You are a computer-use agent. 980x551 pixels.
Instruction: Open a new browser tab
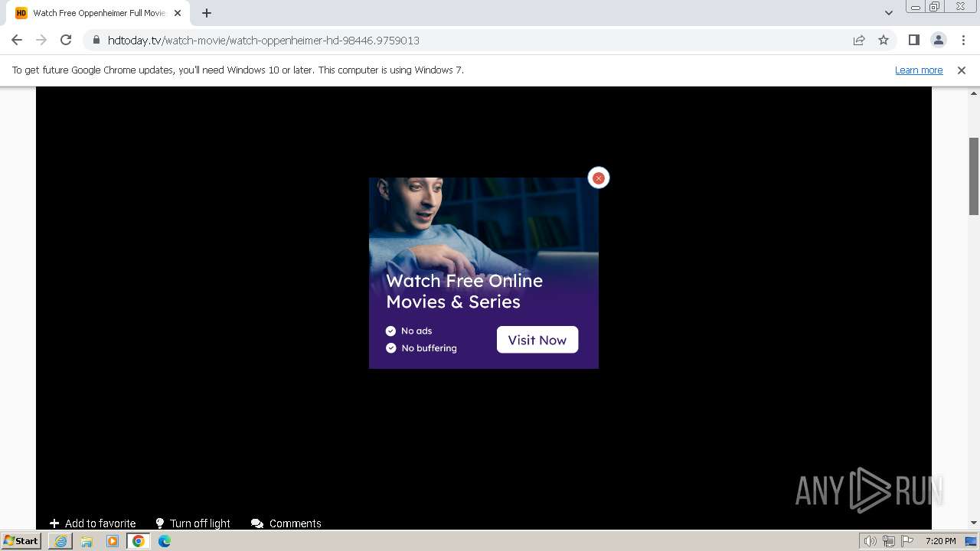coord(206,13)
